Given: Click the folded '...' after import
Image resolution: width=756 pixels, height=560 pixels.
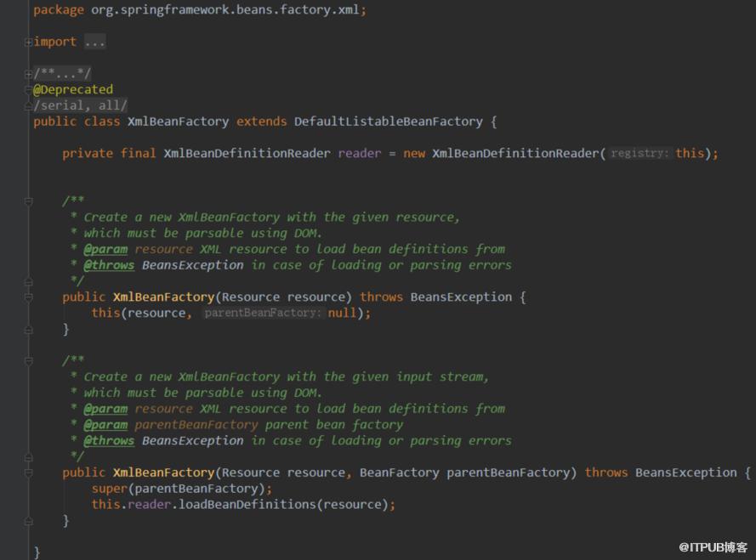Looking at the screenshot, I should 94,42.
